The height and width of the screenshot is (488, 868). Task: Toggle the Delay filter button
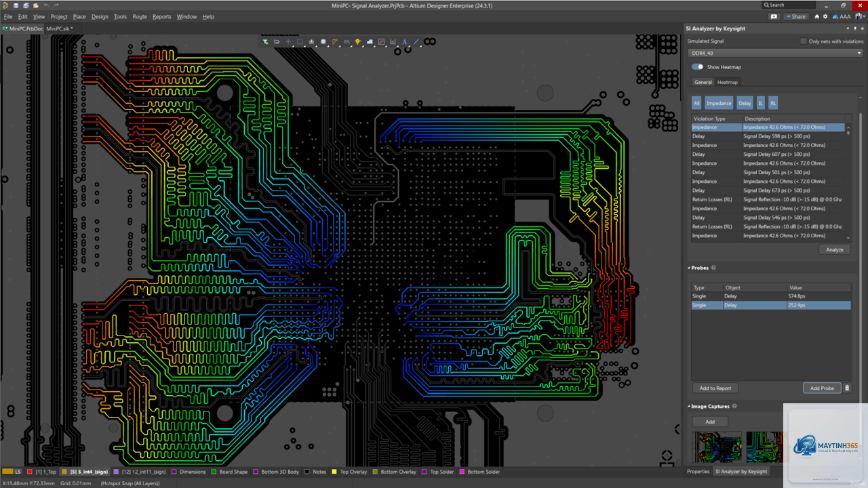pyautogui.click(x=745, y=103)
